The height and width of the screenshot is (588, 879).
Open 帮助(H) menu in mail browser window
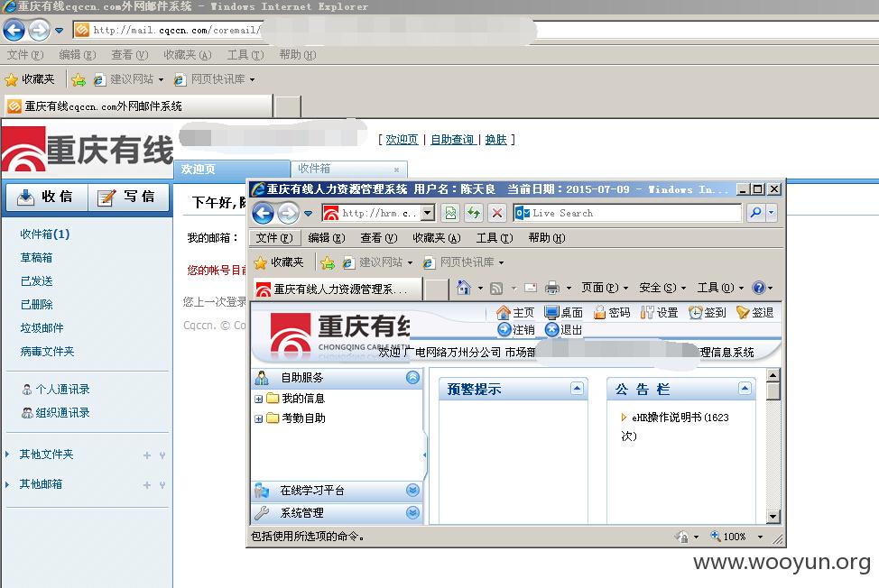(298, 55)
